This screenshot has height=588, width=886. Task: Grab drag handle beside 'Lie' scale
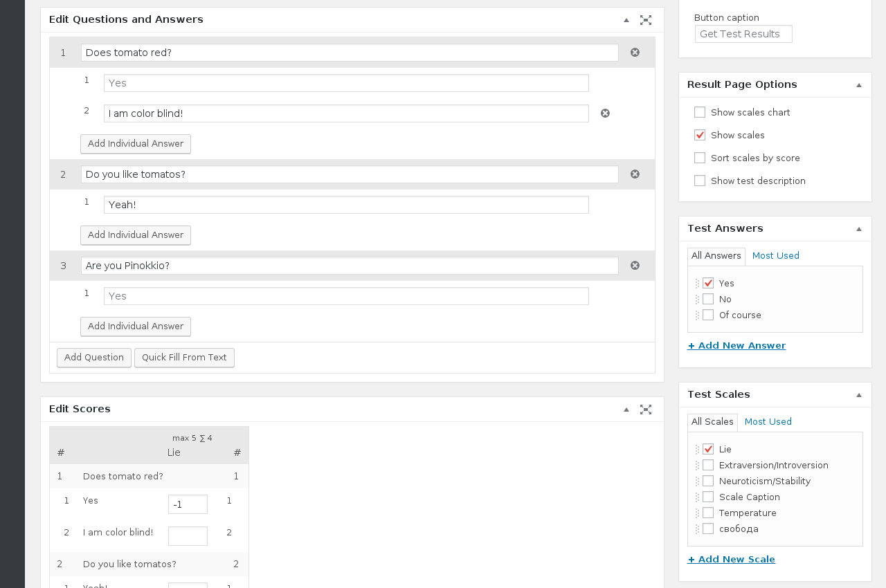tap(697, 450)
